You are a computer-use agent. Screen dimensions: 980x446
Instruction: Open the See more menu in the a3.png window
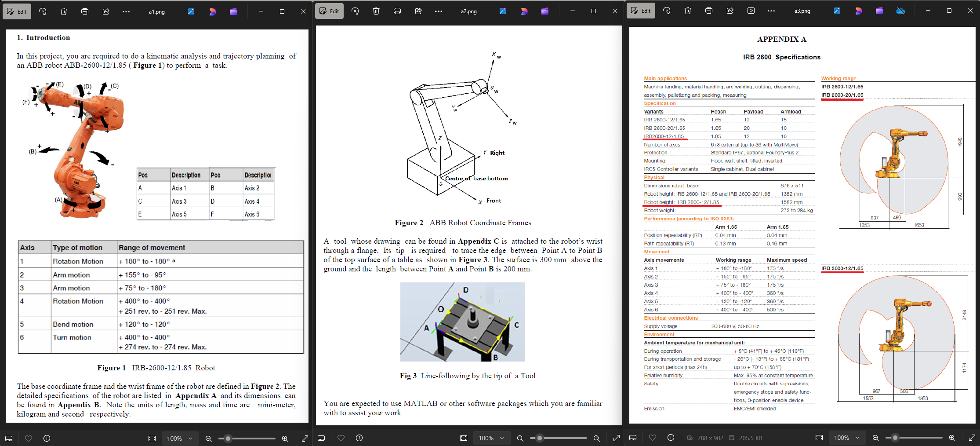pos(772,11)
